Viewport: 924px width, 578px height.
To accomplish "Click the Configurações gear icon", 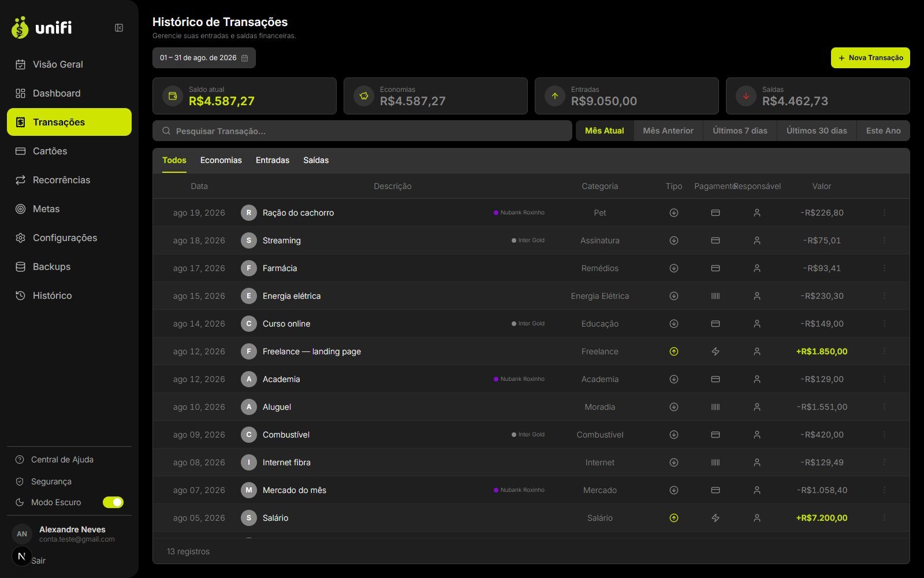I will point(20,238).
